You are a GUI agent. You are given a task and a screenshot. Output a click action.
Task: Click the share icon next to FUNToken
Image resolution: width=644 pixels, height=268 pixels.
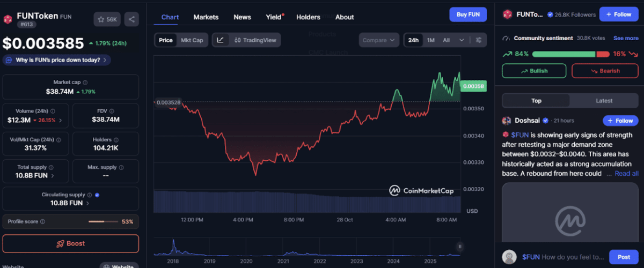131,19
